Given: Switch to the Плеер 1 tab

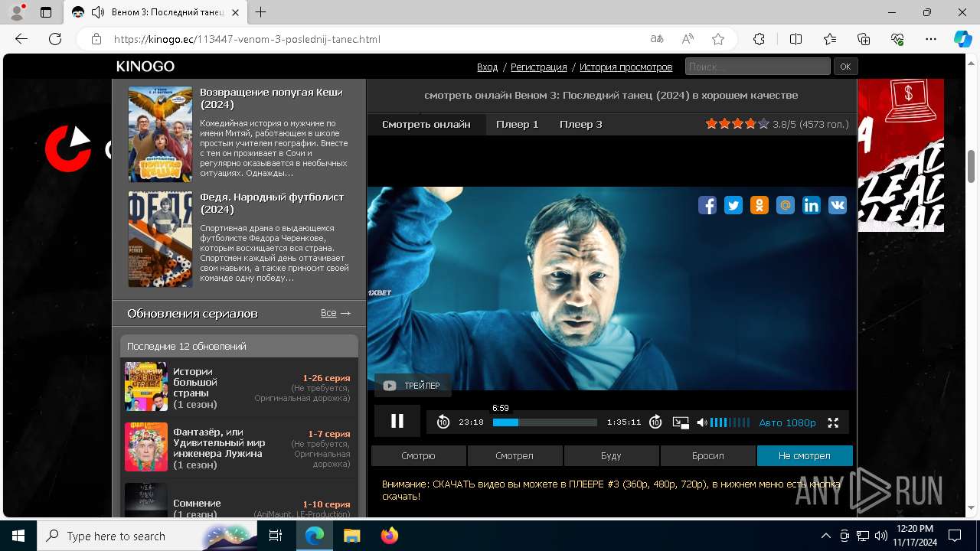Looking at the screenshot, I should (x=517, y=124).
